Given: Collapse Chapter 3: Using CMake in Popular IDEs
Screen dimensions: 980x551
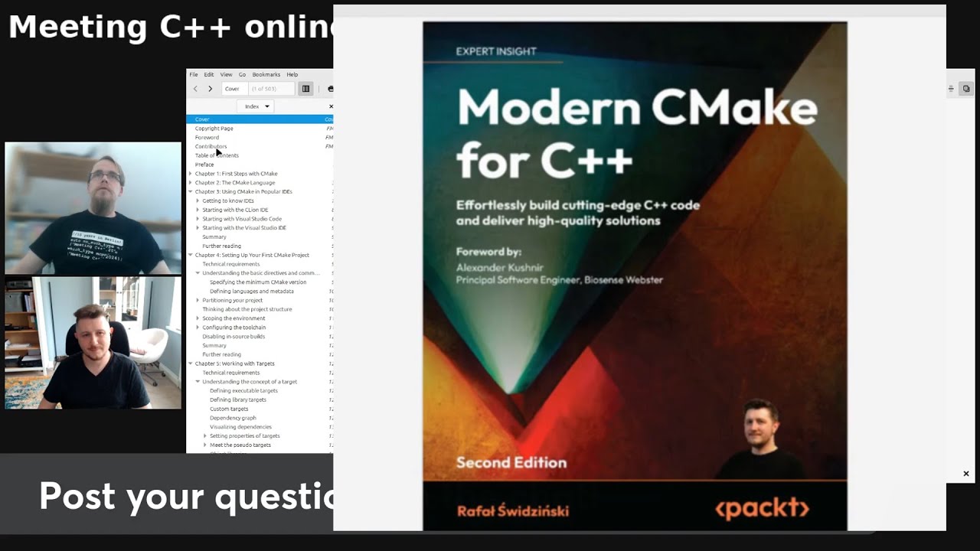Looking at the screenshot, I should point(191,191).
